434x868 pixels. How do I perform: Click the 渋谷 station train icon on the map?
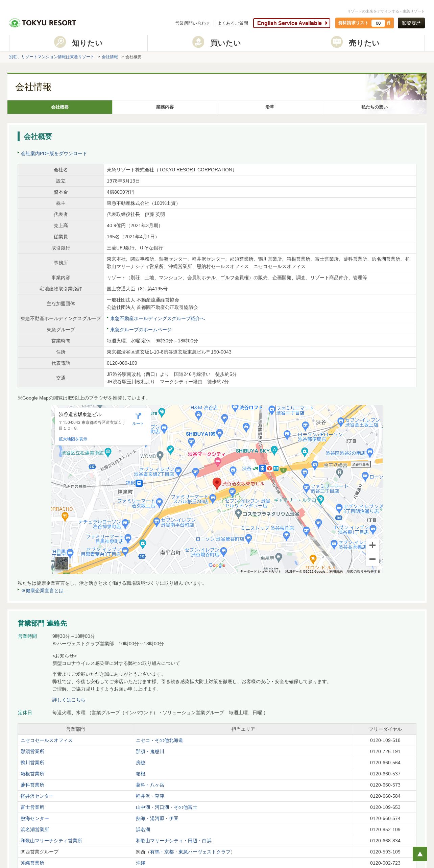(x=262, y=468)
